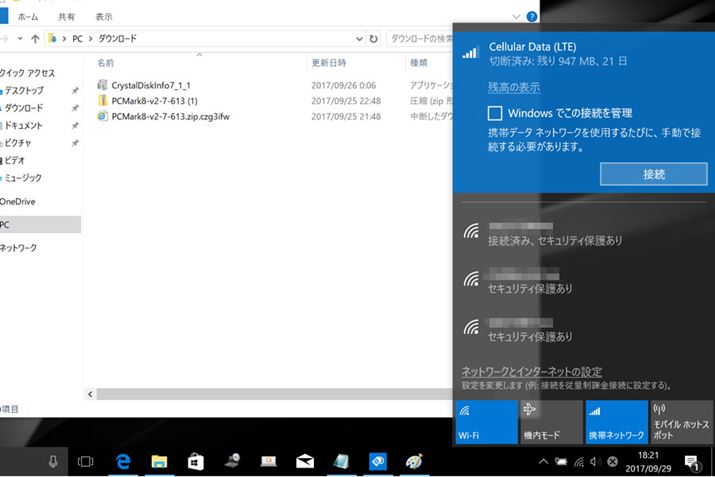
Task: Toggle the 携帯ネットワーク cellular tile
Action: pyautogui.click(x=616, y=422)
